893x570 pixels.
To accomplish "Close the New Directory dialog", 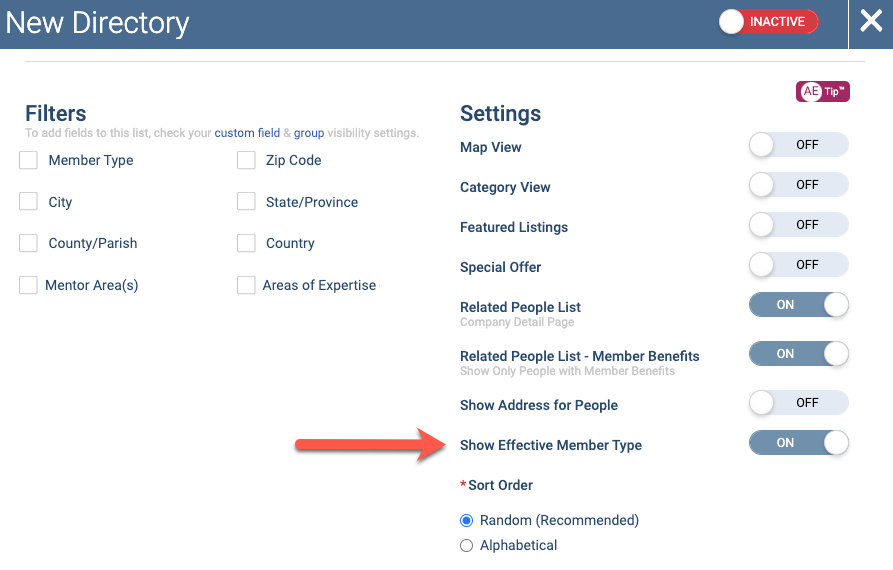I will [x=871, y=22].
